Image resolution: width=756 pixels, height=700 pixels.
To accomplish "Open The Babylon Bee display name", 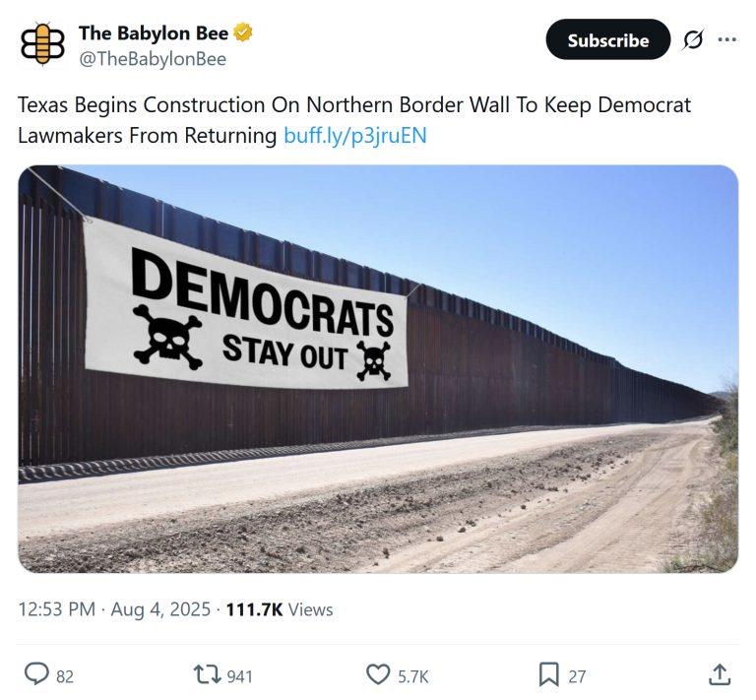I will pos(154,33).
